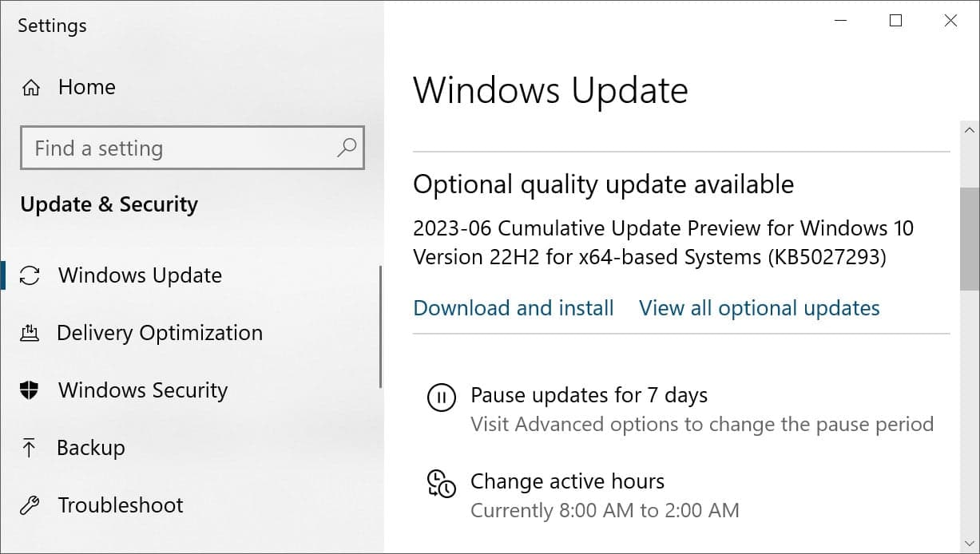The height and width of the screenshot is (554, 980).
Task: Click the Backup arrow icon
Action: tap(30, 448)
